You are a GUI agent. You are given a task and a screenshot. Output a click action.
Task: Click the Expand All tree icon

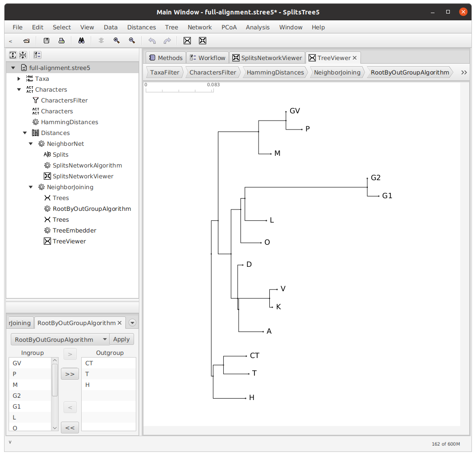pos(13,55)
